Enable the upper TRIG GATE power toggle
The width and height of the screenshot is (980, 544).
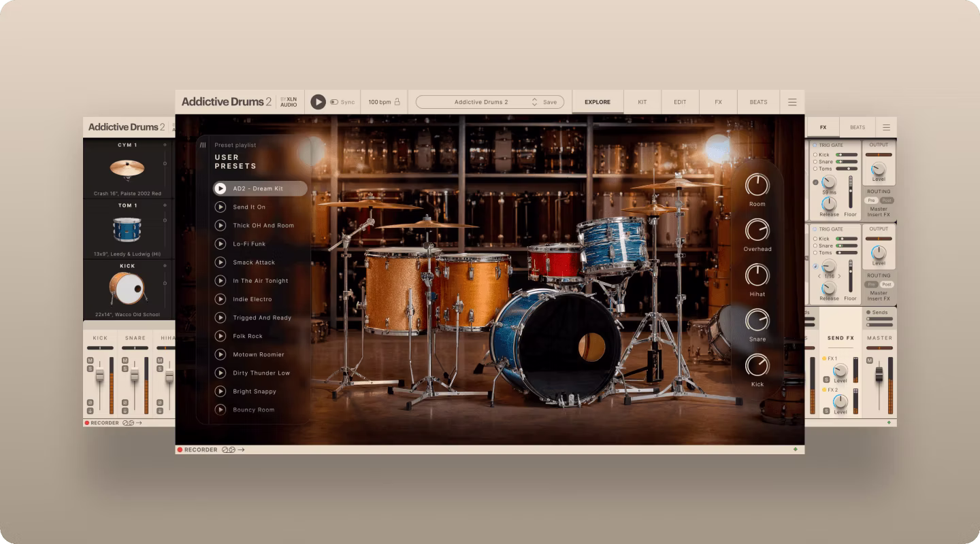815,145
